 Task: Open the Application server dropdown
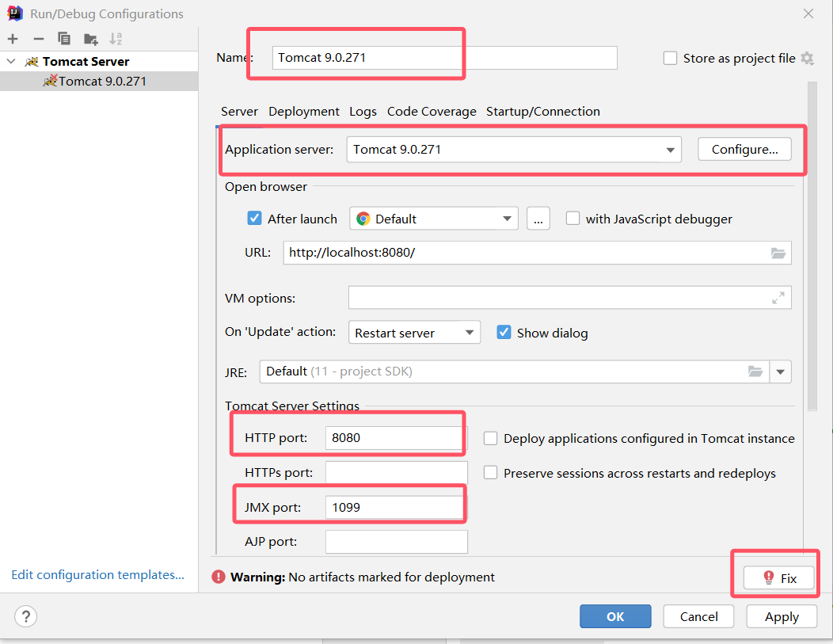[514, 150]
